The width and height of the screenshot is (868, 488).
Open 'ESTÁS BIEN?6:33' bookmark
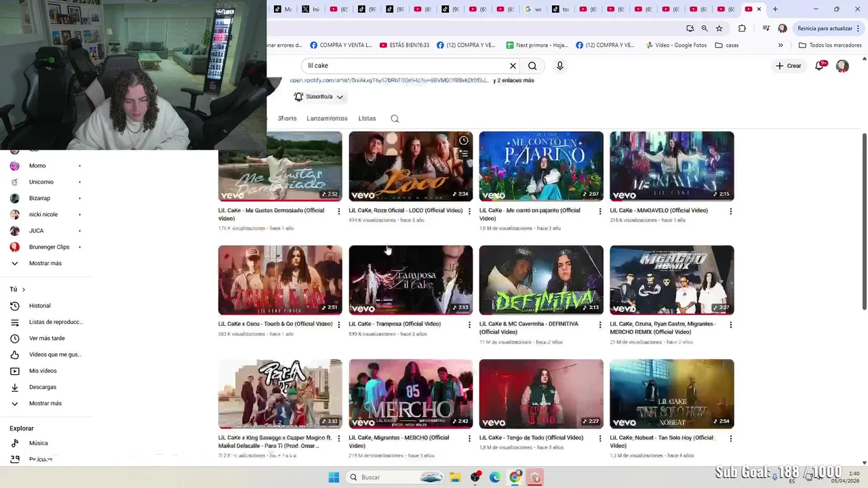coord(405,45)
